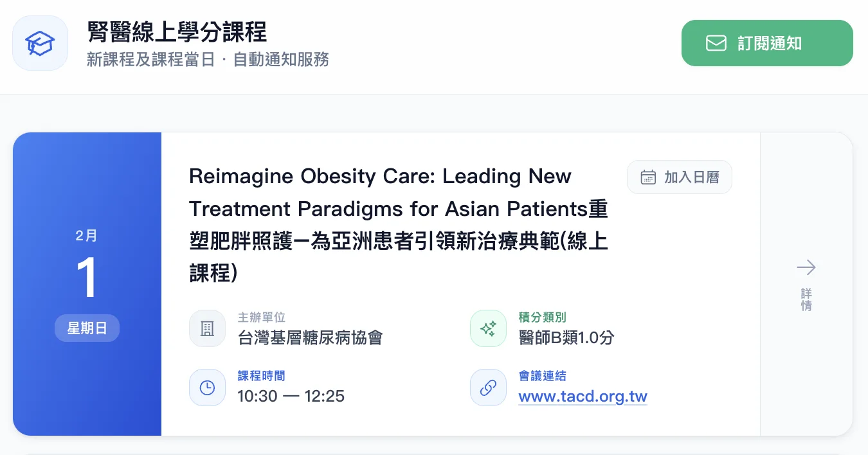Open the www.tacd.org.tw meeting link
The height and width of the screenshot is (455, 868).
[x=582, y=397]
